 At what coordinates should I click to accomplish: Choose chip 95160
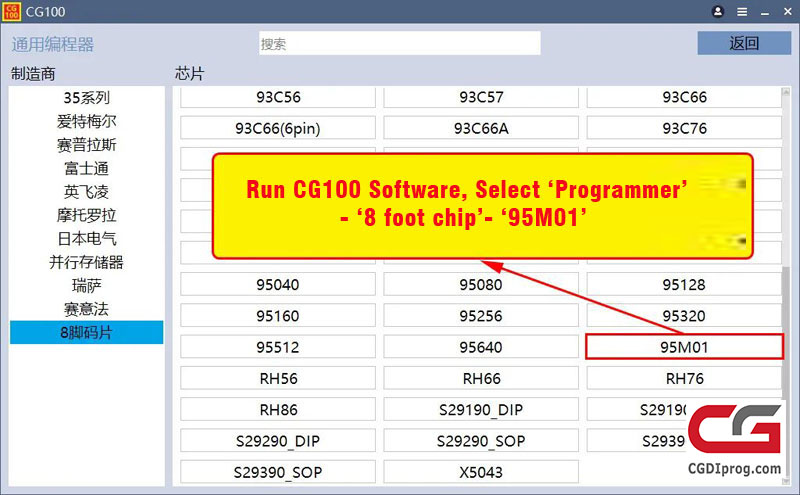pos(278,316)
